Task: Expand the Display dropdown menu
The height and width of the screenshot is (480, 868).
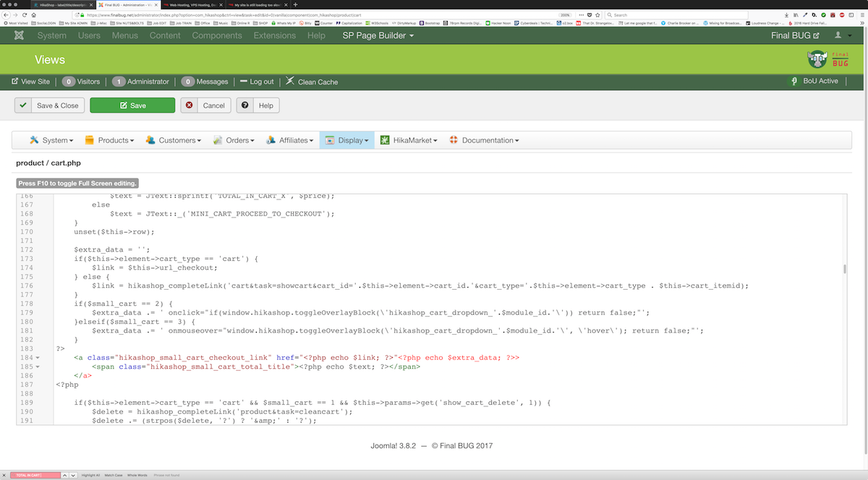Action: pos(347,140)
